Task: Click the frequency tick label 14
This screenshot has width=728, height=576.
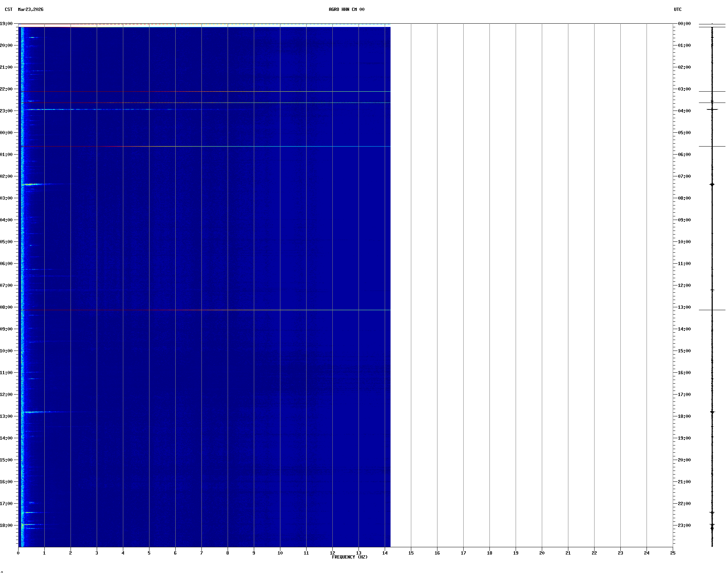Action: tap(385, 553)
